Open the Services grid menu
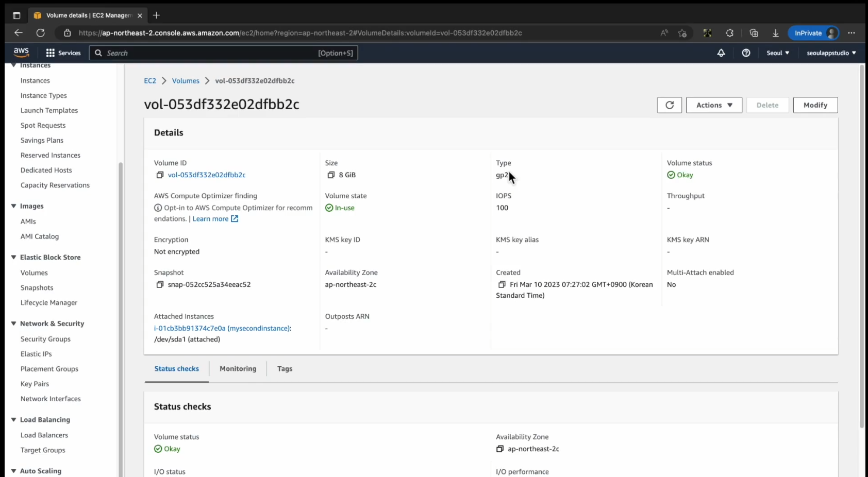Image resolution: width=868 pixels, height=477 pixels. pyautogui.click(x=63, y=53)
